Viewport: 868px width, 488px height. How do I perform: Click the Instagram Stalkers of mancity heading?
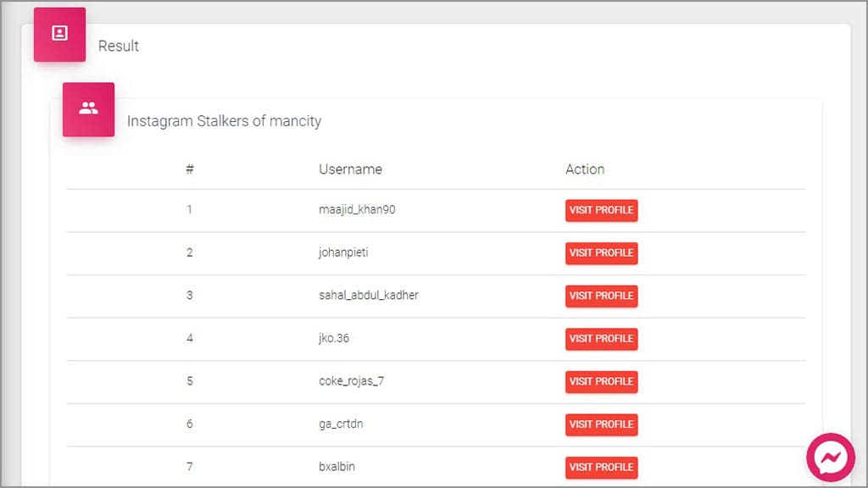[224, 121]
